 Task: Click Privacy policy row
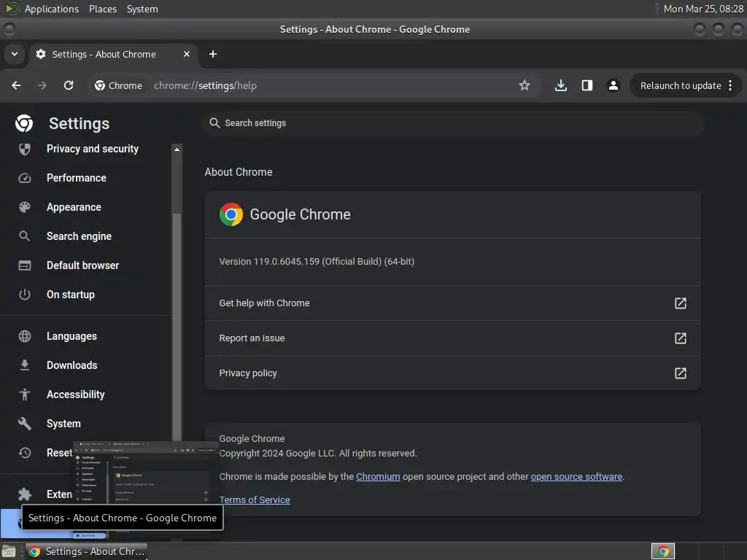[452, 373]
